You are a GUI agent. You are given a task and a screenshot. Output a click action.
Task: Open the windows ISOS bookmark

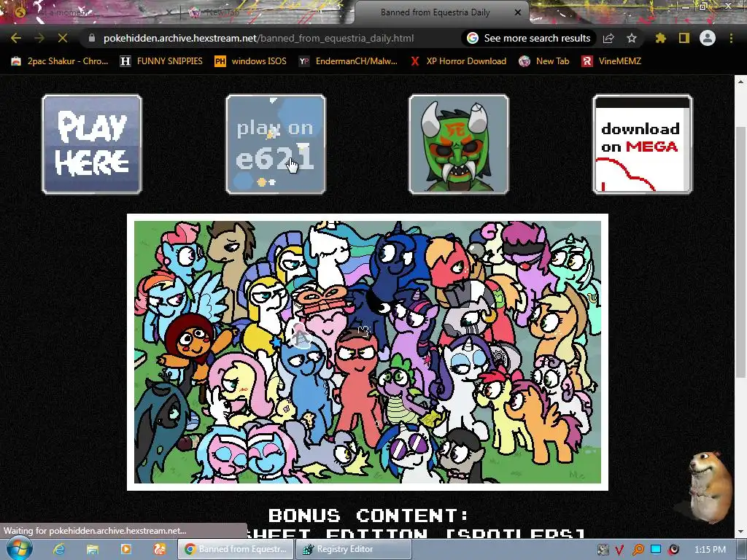click(251, 61)
